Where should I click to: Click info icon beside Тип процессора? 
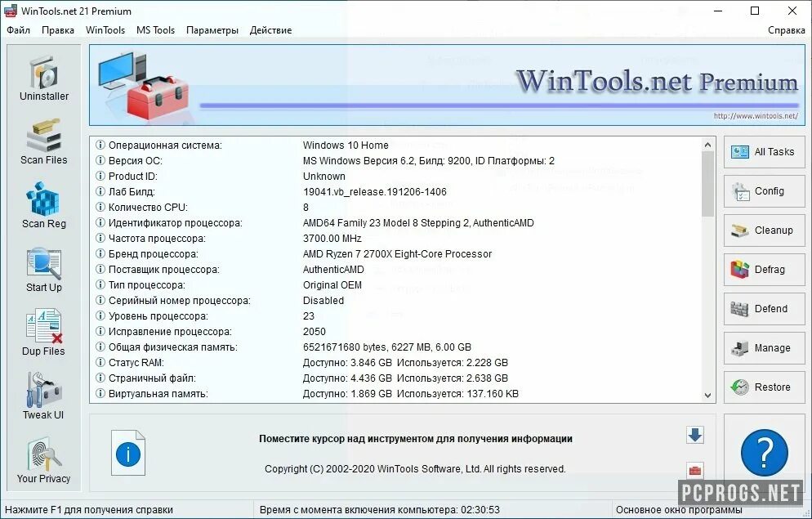[x=100, y=285]
